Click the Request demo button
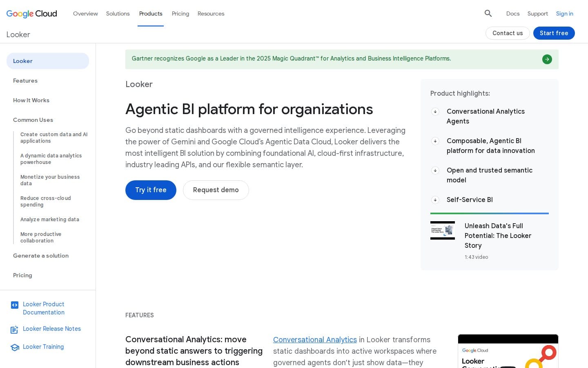 coord(216,190)
